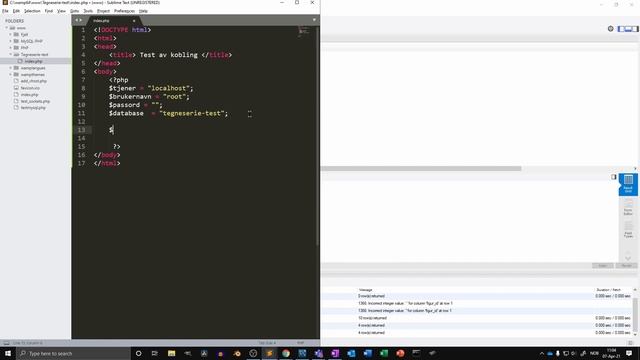Open Task View from the taskbar

155,353
